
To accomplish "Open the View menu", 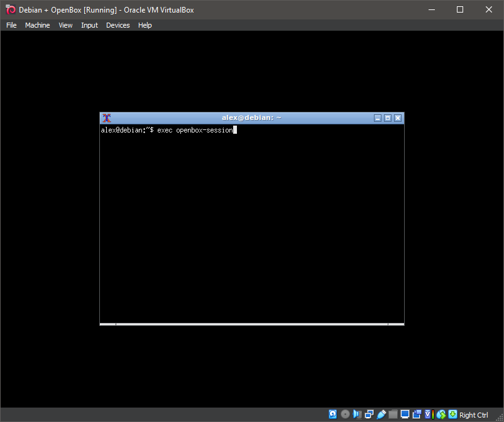I will pyautogui.click(x=65, y=25).
